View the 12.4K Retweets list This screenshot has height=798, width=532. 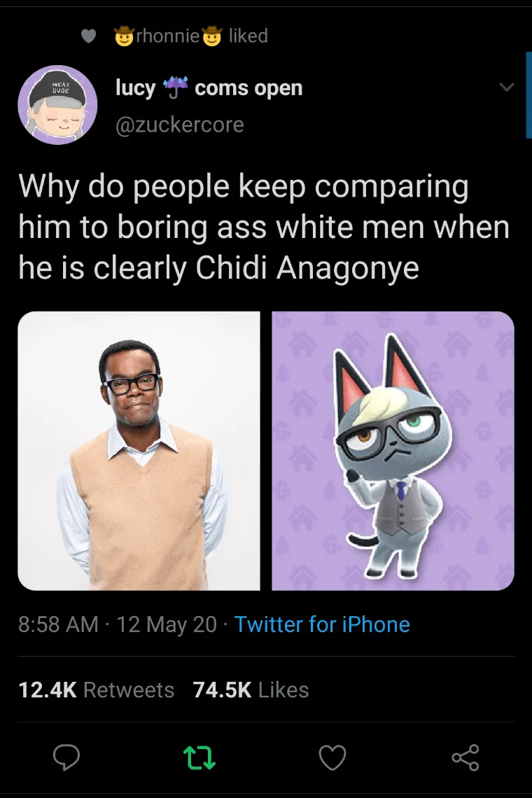pyautogui.click(x=97, y=689)
